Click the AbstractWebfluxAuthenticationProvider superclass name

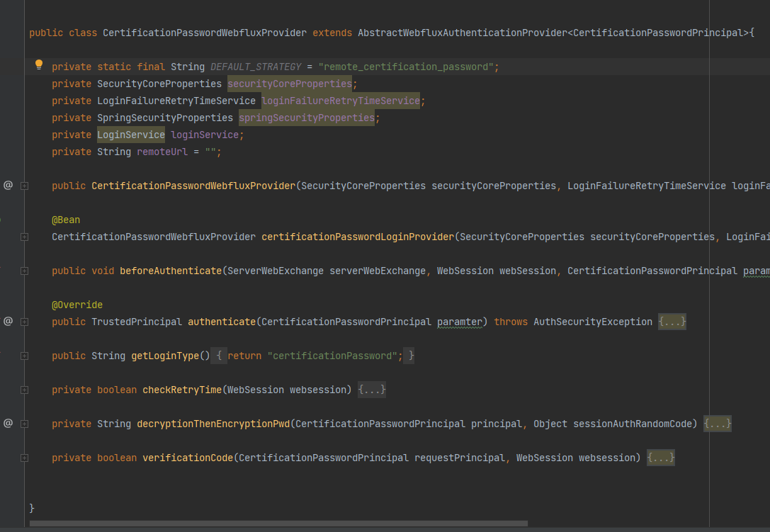point(462,33)
